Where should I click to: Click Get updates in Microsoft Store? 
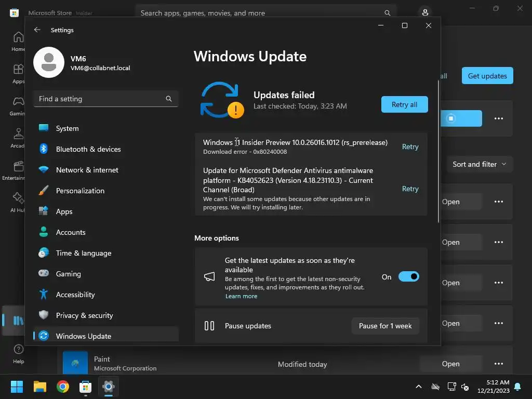pos(487,76)
